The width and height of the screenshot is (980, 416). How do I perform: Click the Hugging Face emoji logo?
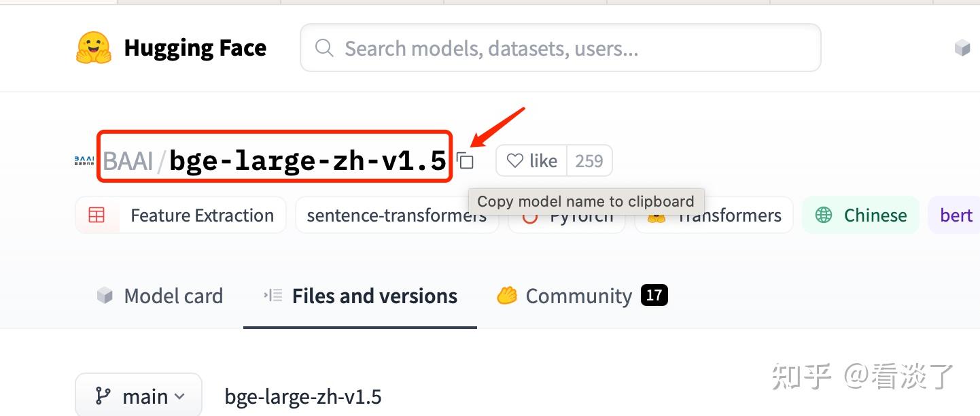click(94, 48)
